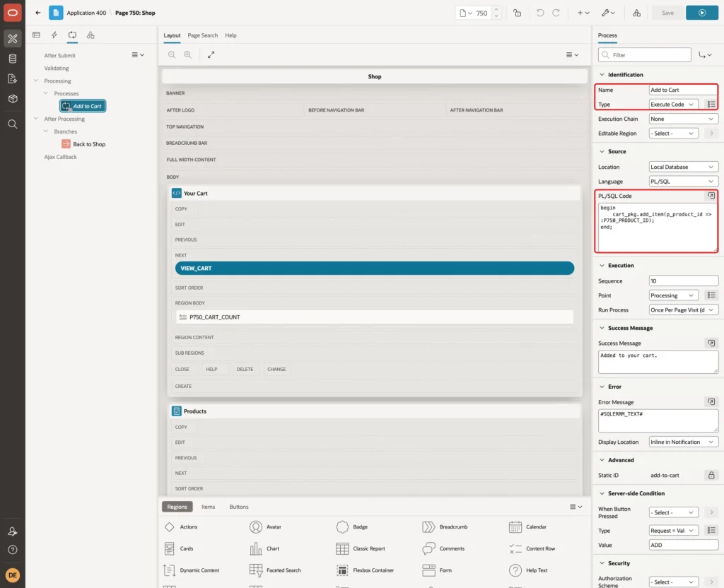Collapse the Processing tree node

(x=36, y=81)
